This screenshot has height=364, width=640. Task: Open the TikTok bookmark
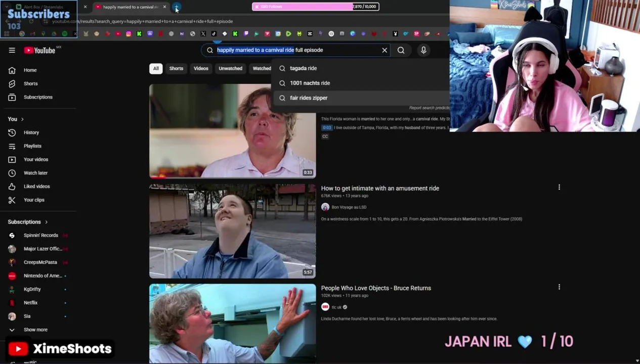point(214,34)
